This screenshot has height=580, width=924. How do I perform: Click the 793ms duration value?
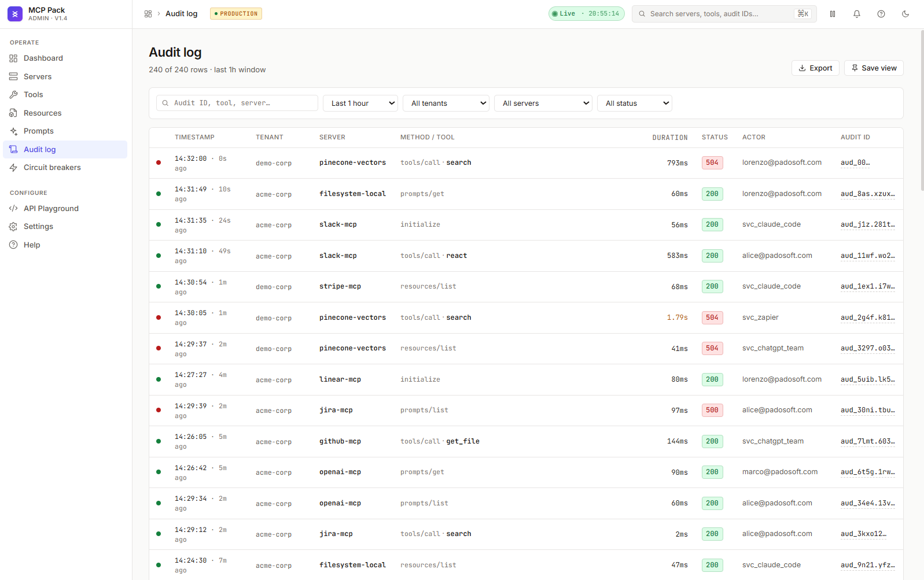coord(678,163)
